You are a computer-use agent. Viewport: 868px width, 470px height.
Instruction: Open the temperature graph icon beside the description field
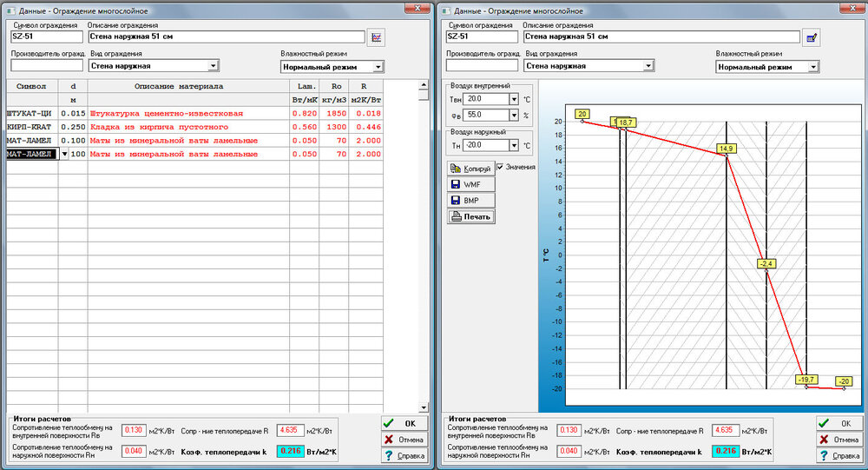click(x=376, y=37)
